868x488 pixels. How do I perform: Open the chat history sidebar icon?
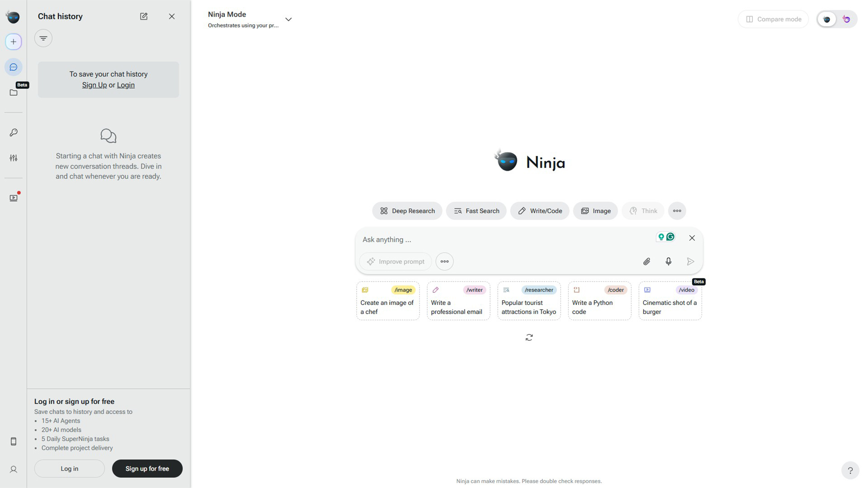tap(14, 67)
